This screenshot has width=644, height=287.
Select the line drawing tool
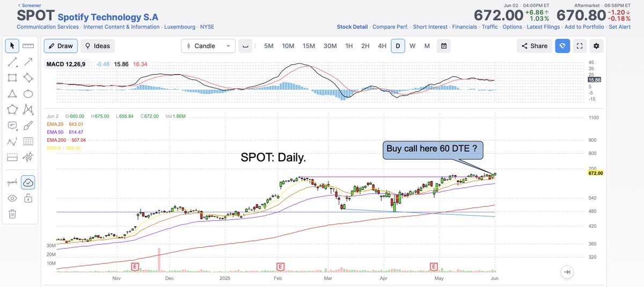[x=12, y=62]
